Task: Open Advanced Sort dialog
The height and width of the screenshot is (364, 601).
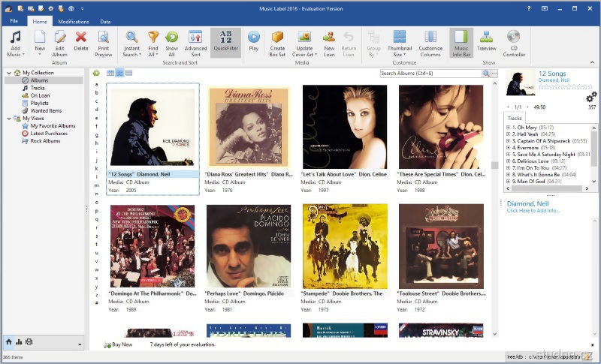Action: (x=195, y=44)
